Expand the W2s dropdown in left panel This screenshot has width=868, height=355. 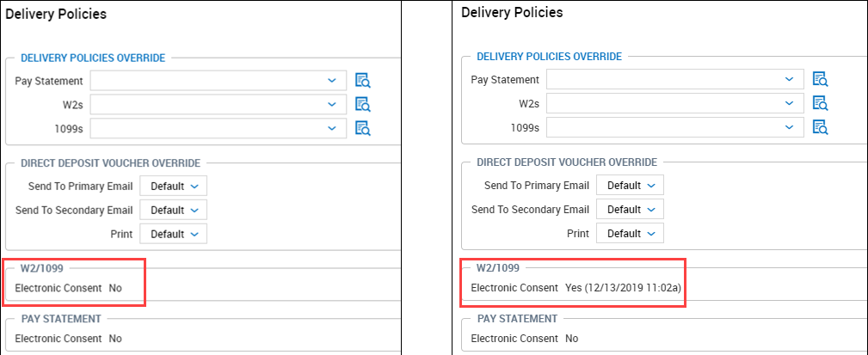tap(219, 104)
